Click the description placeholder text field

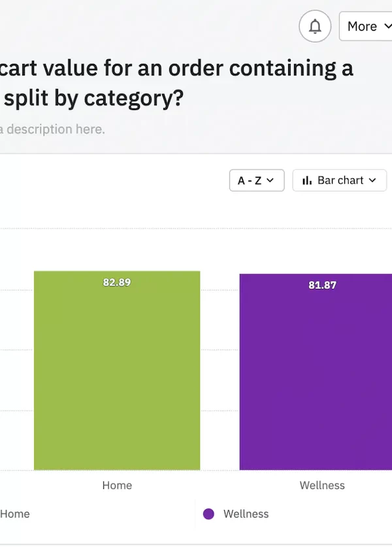pyautogui.click(x=52, y=129)
